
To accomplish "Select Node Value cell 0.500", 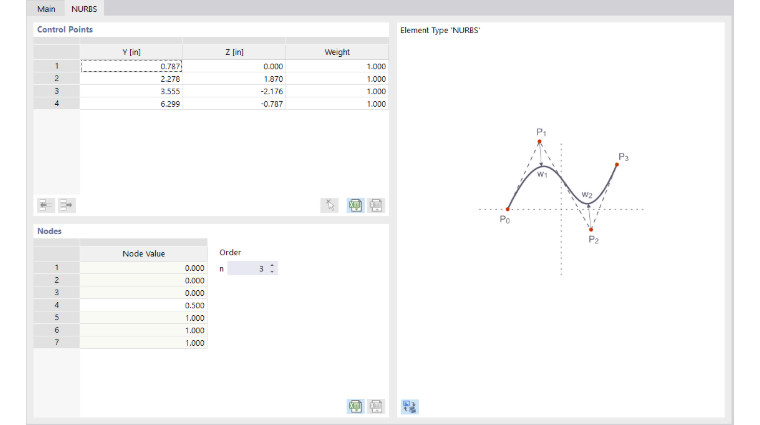I will [143, 305].
